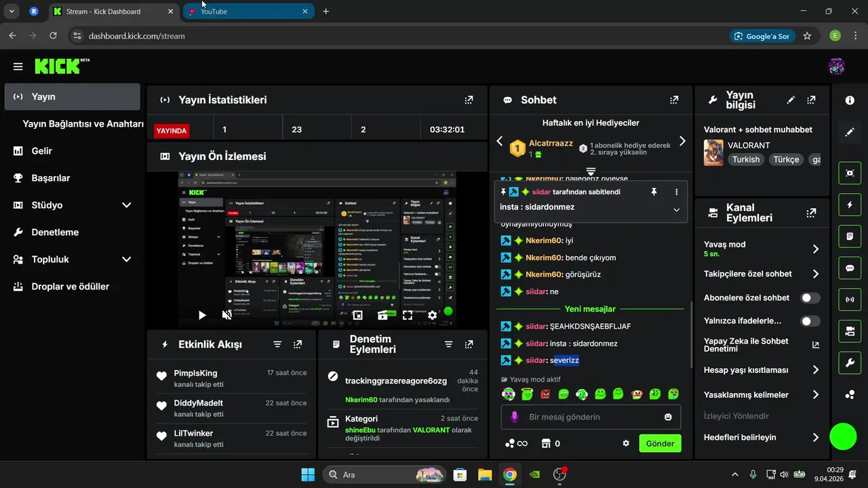Viewport: 868px width, 488px height.
Task: Pop out the Denetim Eylemleri panel
Action: (x=469, y=344)
